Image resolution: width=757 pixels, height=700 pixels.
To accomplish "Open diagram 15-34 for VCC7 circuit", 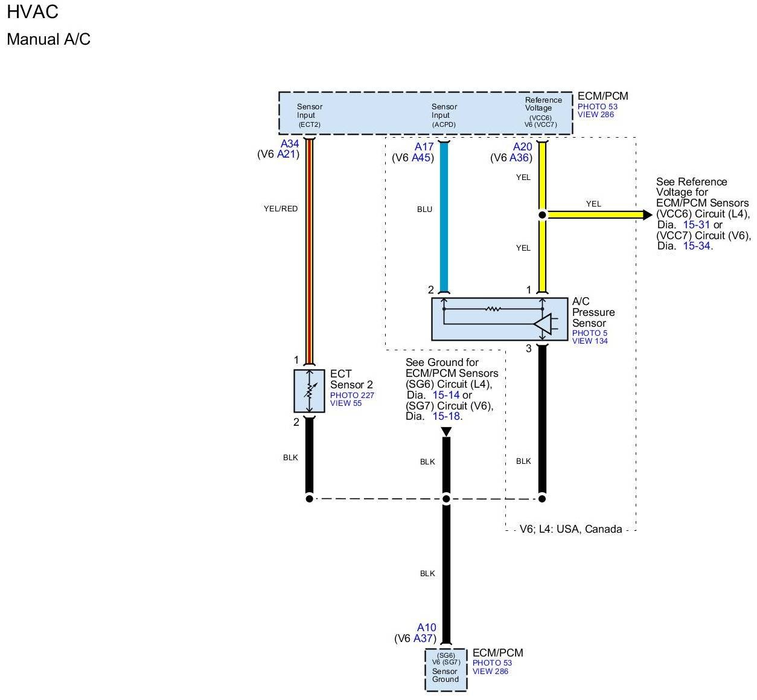I will point(697,246).
